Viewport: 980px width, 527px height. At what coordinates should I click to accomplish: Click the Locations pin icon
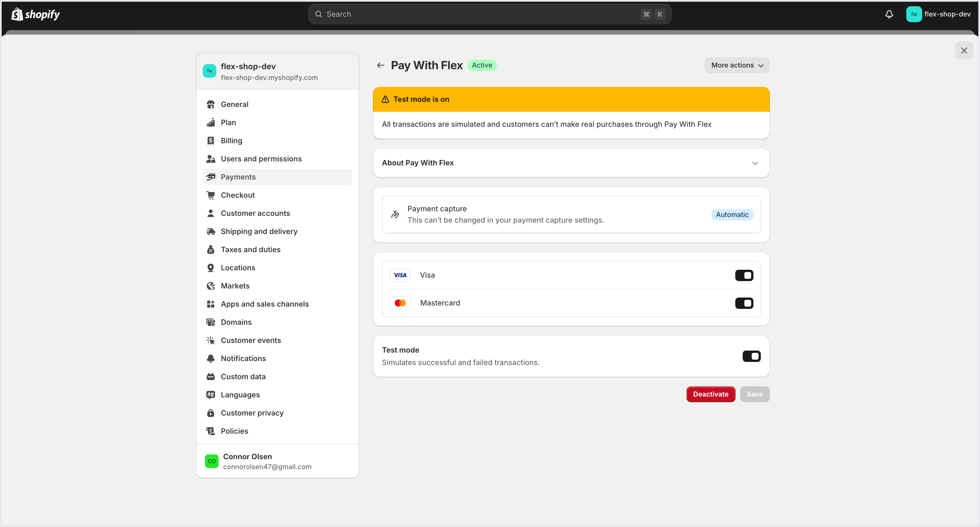tap(210, 268)
